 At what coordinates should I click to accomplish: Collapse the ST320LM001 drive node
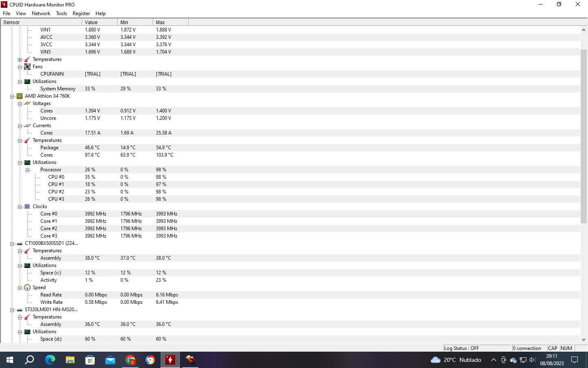tap(12, 310)
